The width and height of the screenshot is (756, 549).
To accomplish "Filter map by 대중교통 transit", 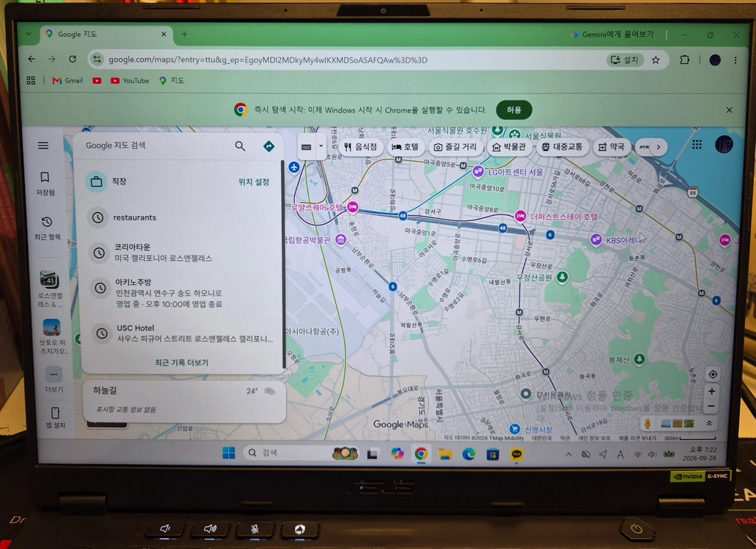I will [x=562, y=146].
